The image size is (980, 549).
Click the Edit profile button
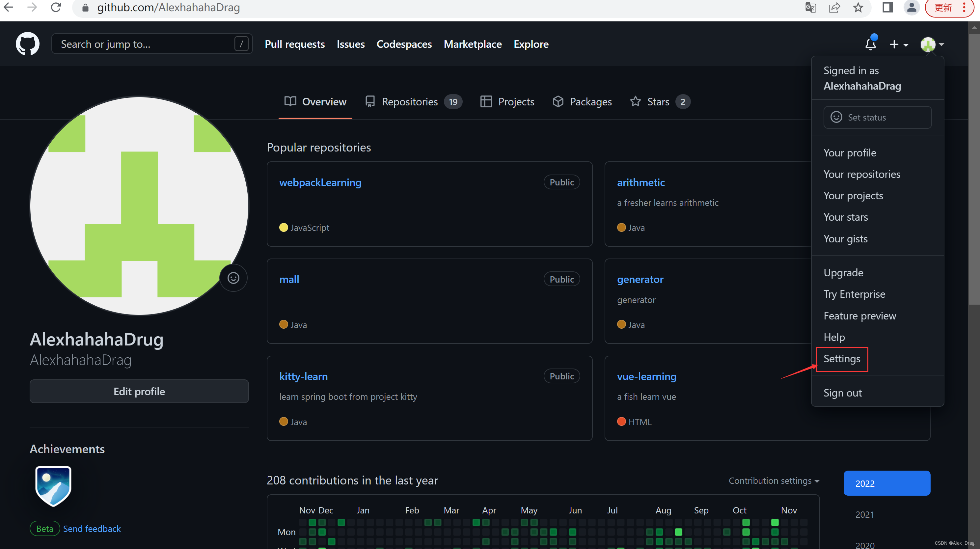(x=139, y=392)
